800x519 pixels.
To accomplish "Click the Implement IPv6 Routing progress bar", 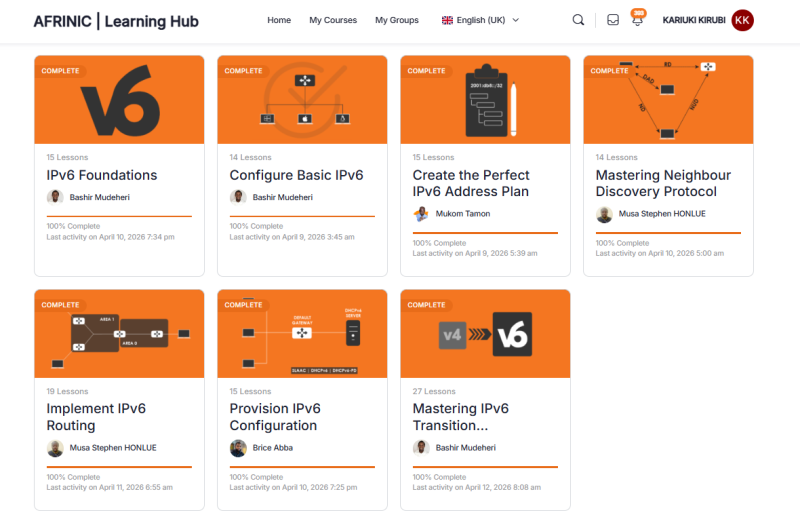I will click(119, 467).
